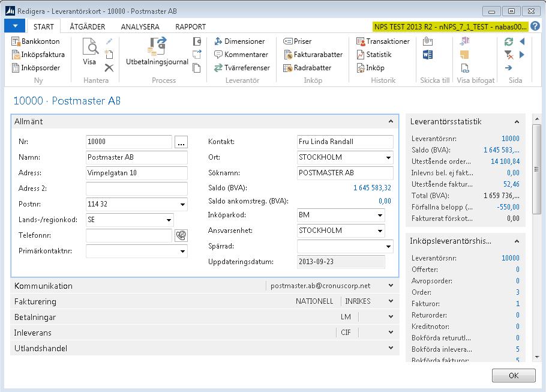Click the ellipsis button next to Nr

(181, 142)
